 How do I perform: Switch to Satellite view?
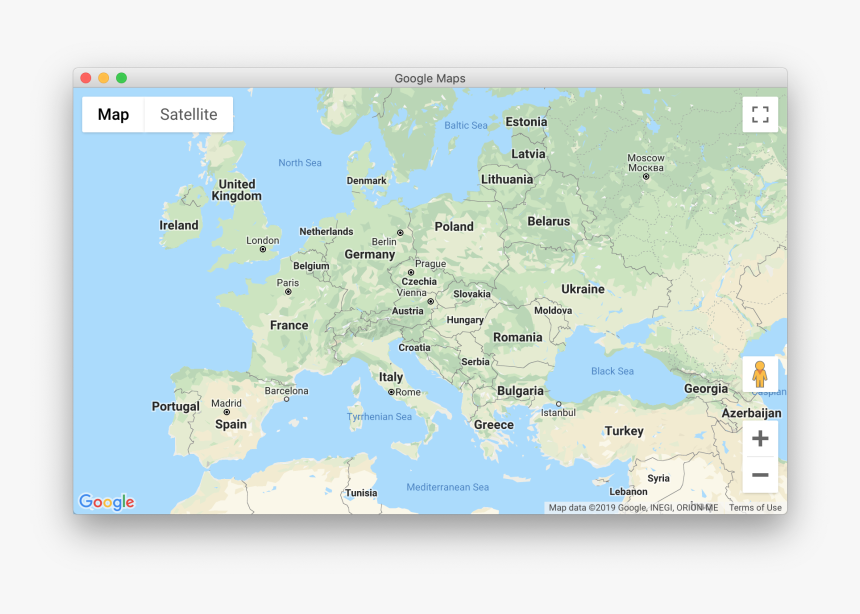click(188, 114)
